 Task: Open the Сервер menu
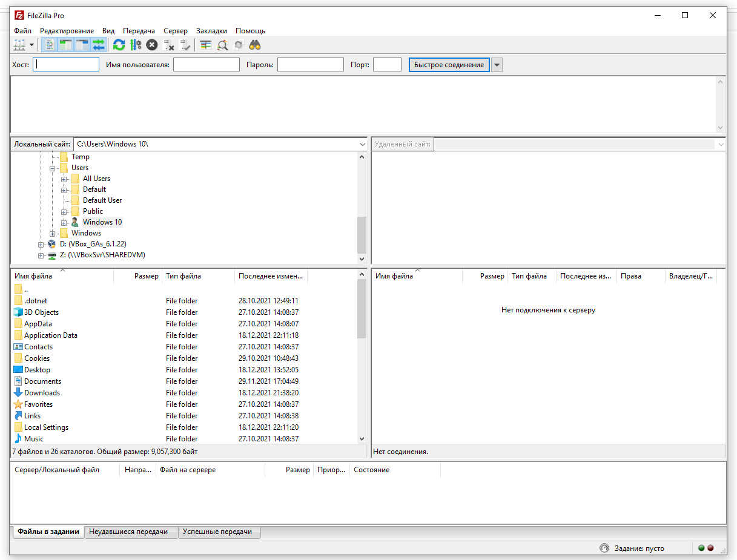pyautogui.click(x=176, y=31)
